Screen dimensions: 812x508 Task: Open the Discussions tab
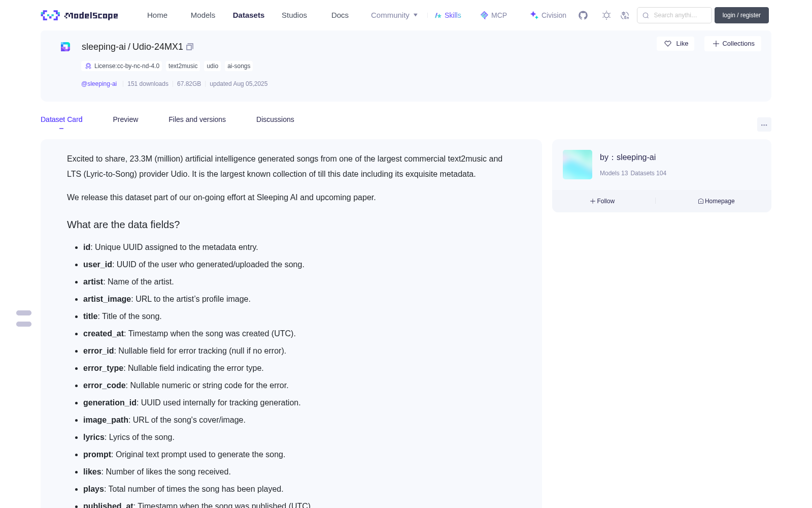pyautogui.click(x=275, y=119)
